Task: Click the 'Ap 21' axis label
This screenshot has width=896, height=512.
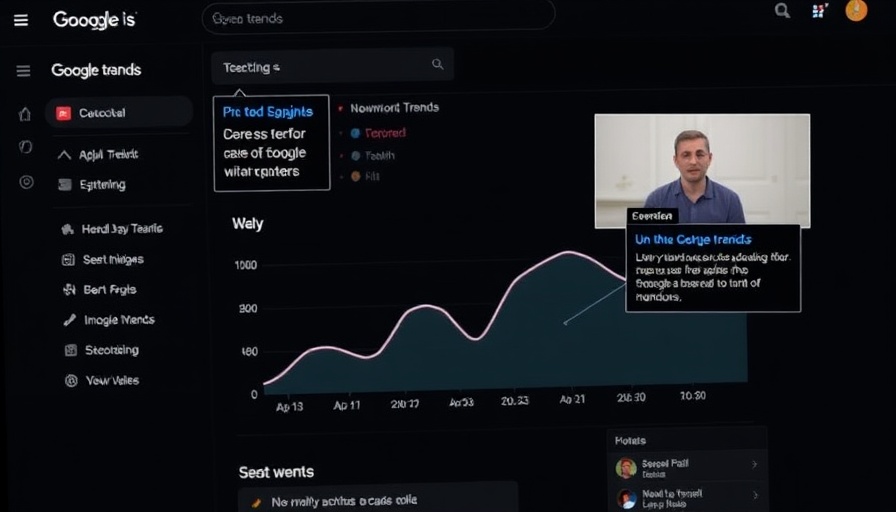Action: 573,399
